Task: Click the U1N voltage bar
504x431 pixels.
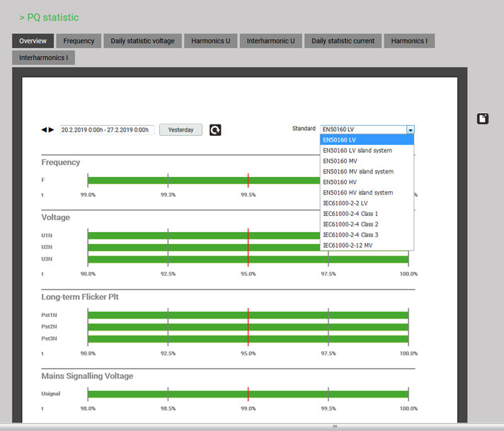Action: pyautogui.click(x=204, y=236)
